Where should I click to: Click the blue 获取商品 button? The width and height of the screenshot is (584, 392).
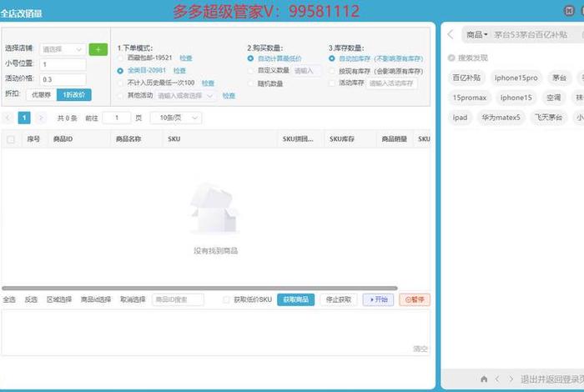coord(295,299)
